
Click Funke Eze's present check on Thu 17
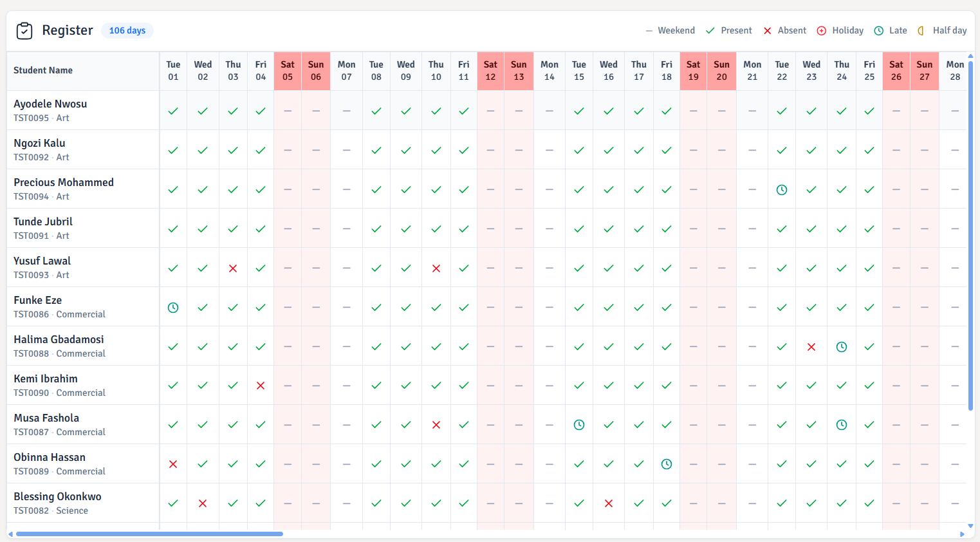click(639, 308)
